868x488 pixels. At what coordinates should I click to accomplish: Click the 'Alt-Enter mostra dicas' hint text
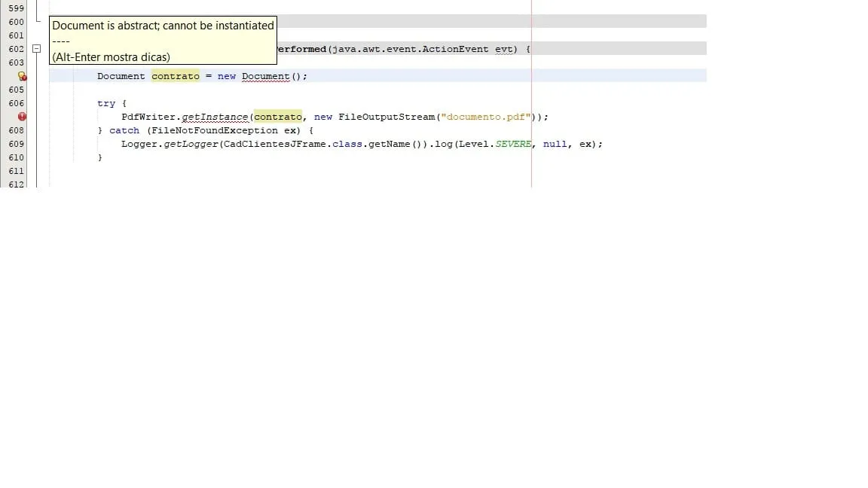click(x=111, y=57)
